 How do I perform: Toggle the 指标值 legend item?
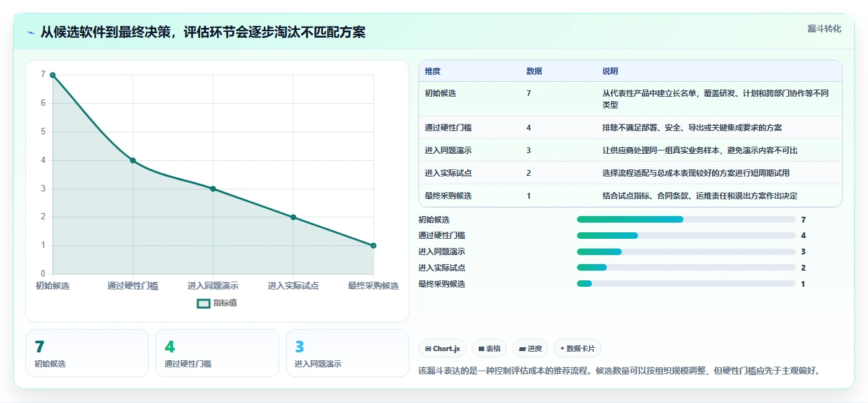click(217, 303)
